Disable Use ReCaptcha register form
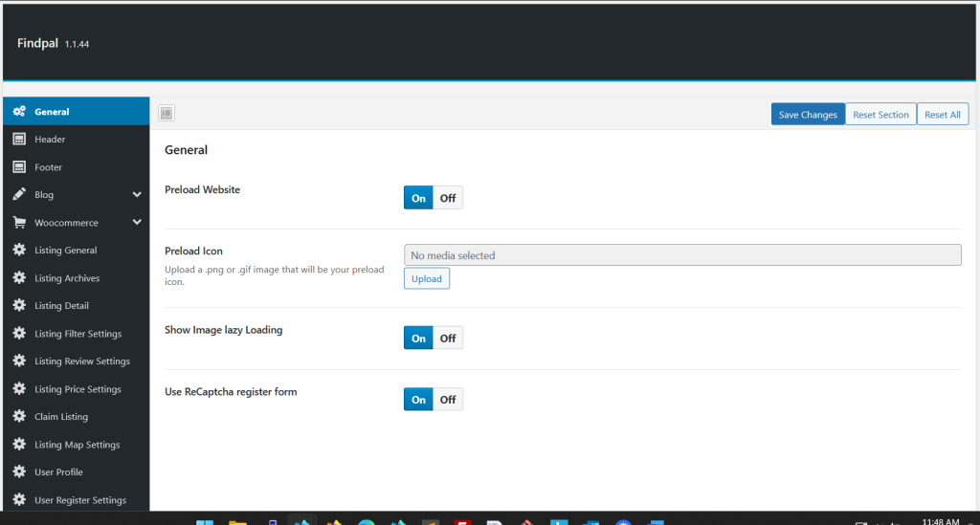This screenshot has height=525, width=980. pos(448,400)
